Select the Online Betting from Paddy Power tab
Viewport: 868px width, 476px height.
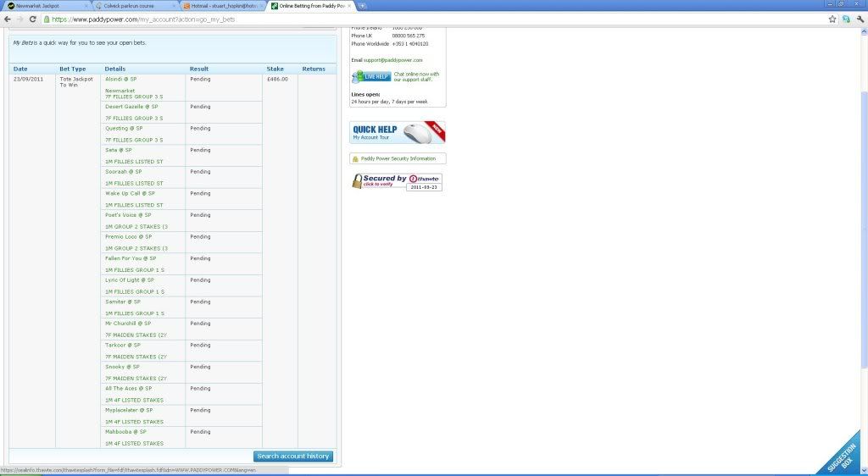[310, 6]
